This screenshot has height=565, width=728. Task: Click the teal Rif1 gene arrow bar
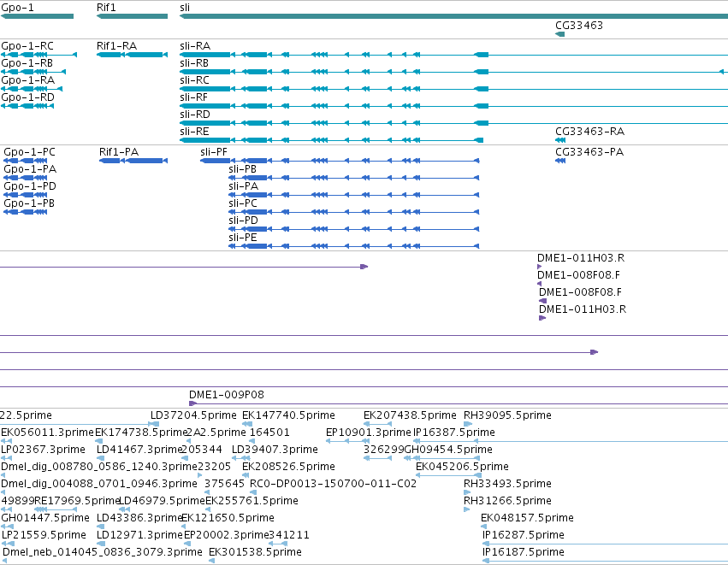click(x=132, y=17)
